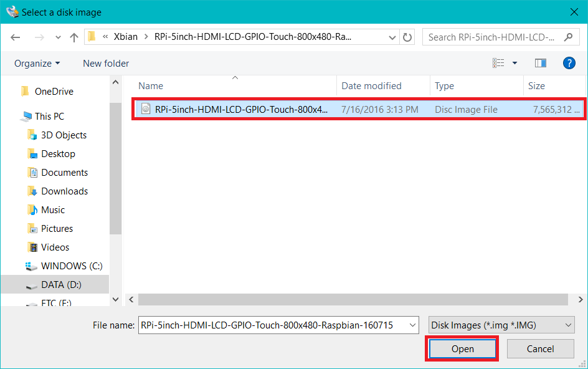Image resolution: width=588 pixels, height=369 pixels.
Task: Open the Pictures folder in sidebar
Action: click(x=57, y=229)
